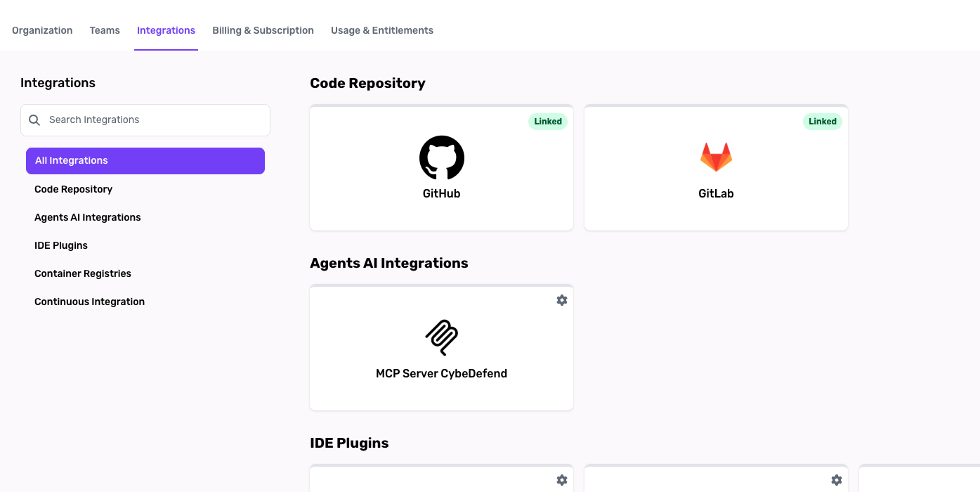Filter by Code Repository in sidebar

[x=74, y=189]
